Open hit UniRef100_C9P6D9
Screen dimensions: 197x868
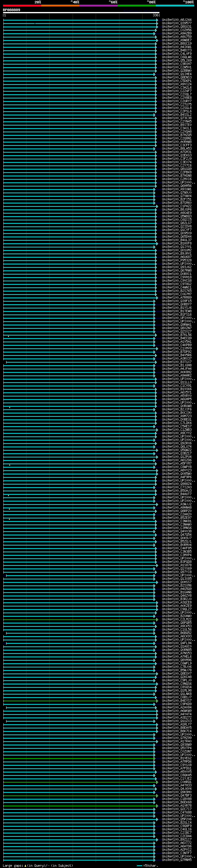177,704
